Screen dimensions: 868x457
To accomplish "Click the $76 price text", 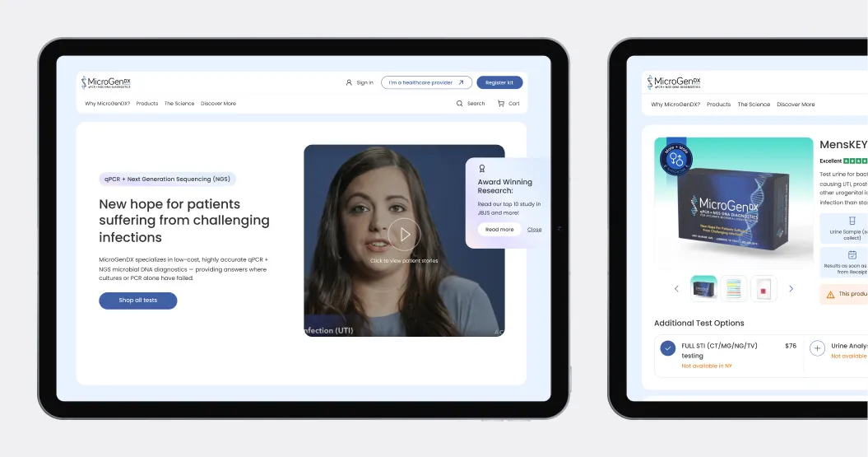I will (x=791, y=346).
